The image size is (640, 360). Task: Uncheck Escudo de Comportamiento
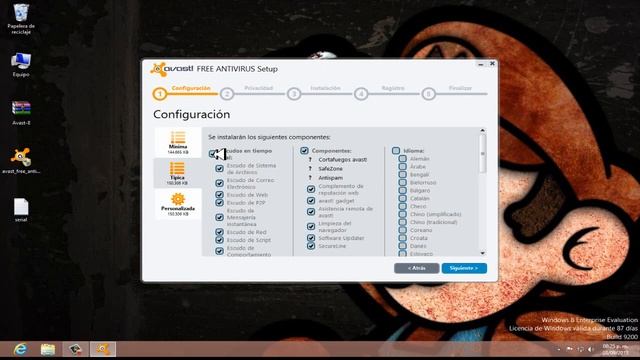click(x=220, y=251)
